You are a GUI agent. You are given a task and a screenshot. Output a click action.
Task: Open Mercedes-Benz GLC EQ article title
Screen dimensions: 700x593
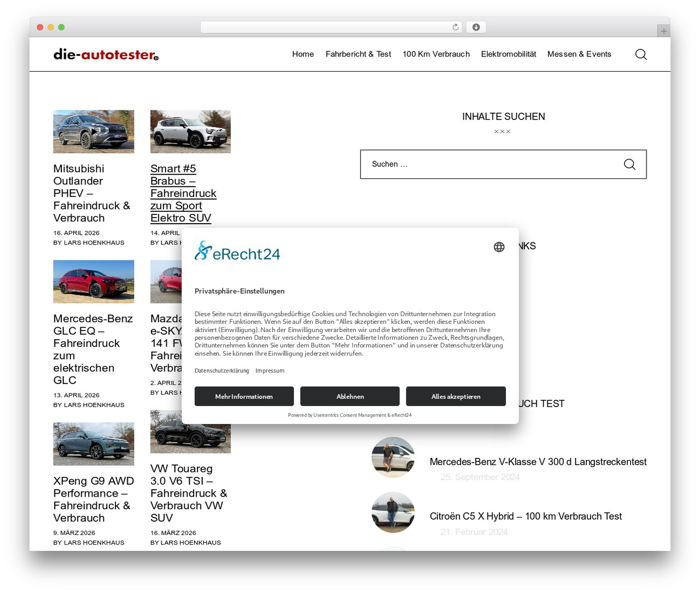coord(93,349)
